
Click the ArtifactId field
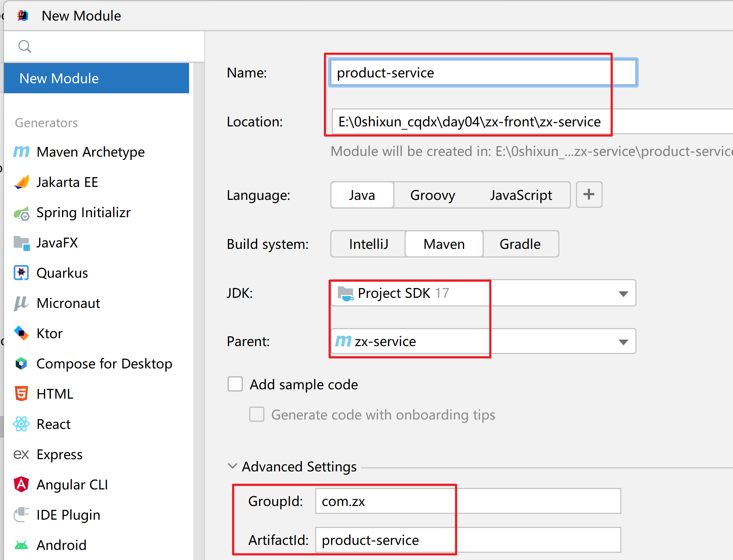coord(468,540)
